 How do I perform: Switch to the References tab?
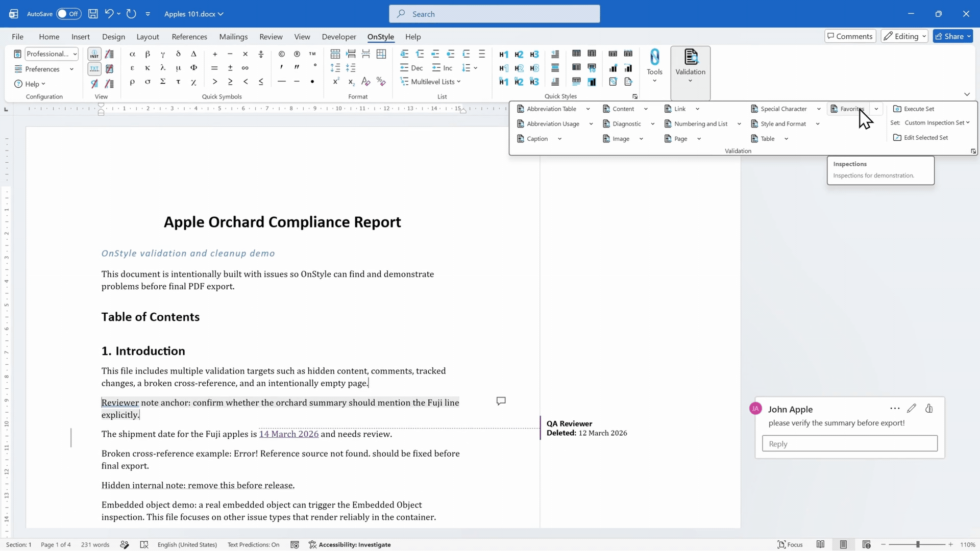tap(189, 37)
